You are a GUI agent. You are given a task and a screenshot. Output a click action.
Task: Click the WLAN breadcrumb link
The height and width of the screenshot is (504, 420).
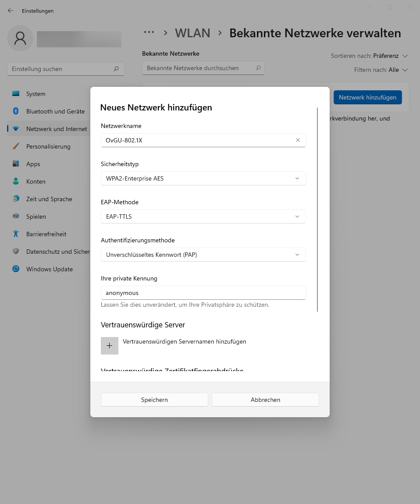(192, 33)
